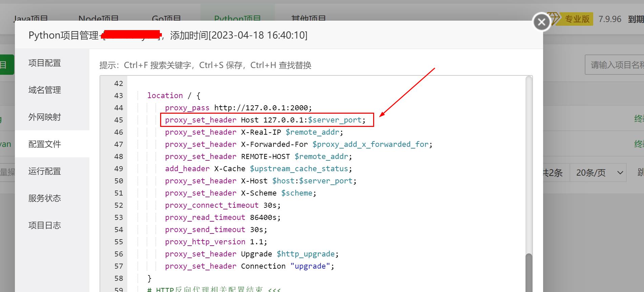Click the 7.9.96 version number
644x292 pixels.
(x=610, y=19)
